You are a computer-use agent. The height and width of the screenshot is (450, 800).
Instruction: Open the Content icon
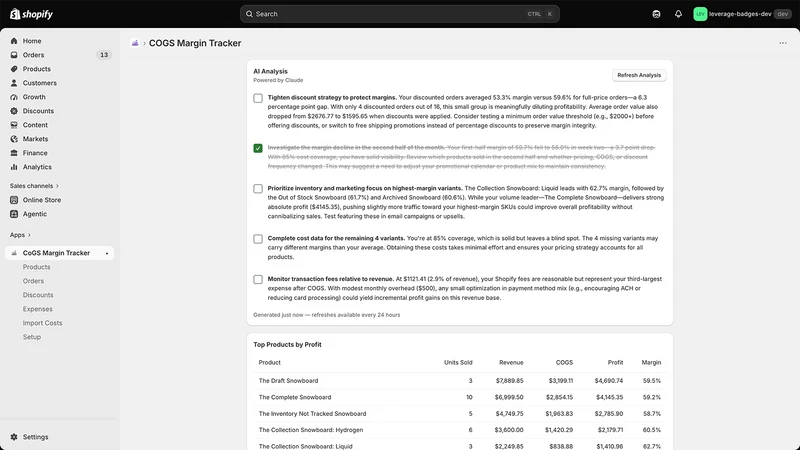pyautogui.click(x=14, y=125)
